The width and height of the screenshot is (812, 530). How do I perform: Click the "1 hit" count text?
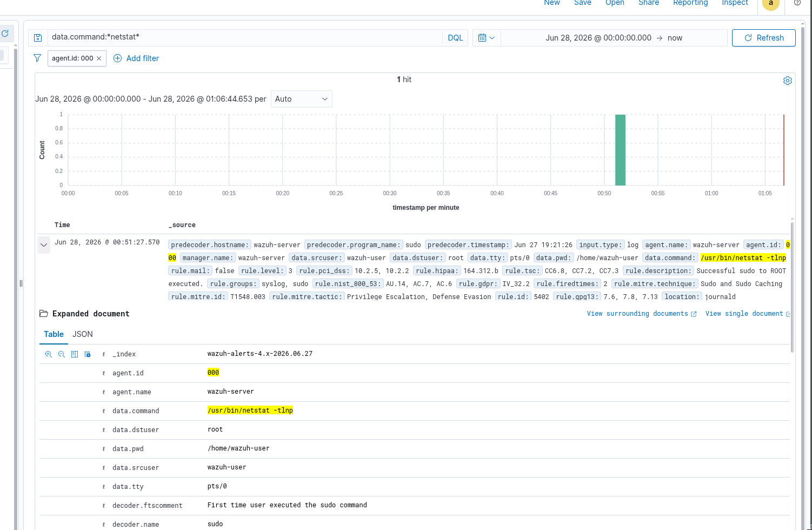(x=404, y=79)
